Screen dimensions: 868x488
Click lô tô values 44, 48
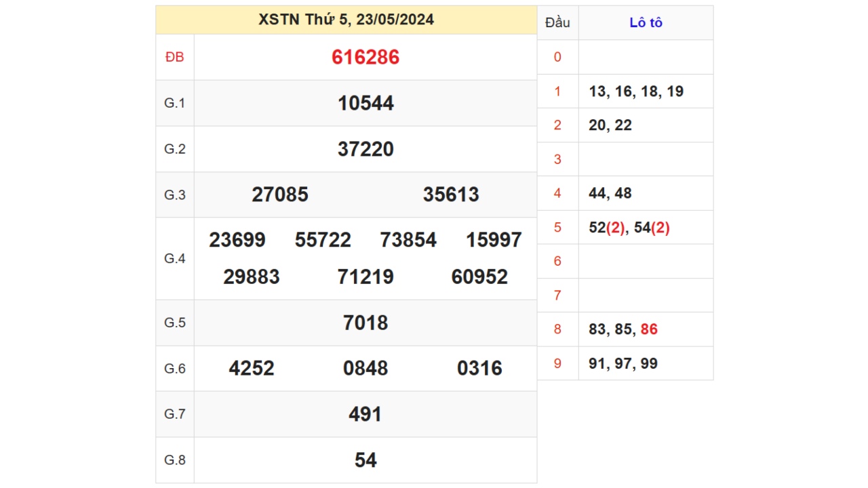pyautogui.click(x=610, y=193)
